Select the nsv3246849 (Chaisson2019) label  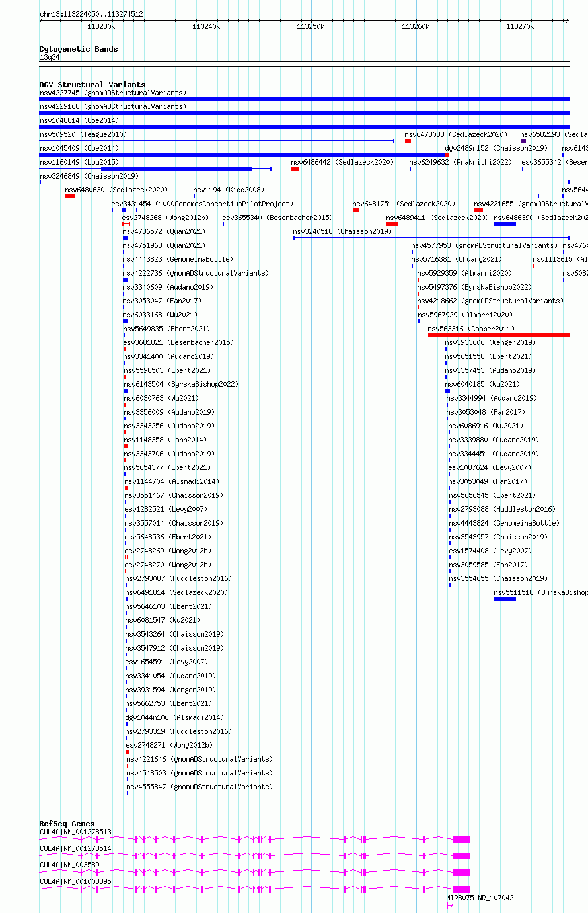pyautogui.click(x=89, y=176)
